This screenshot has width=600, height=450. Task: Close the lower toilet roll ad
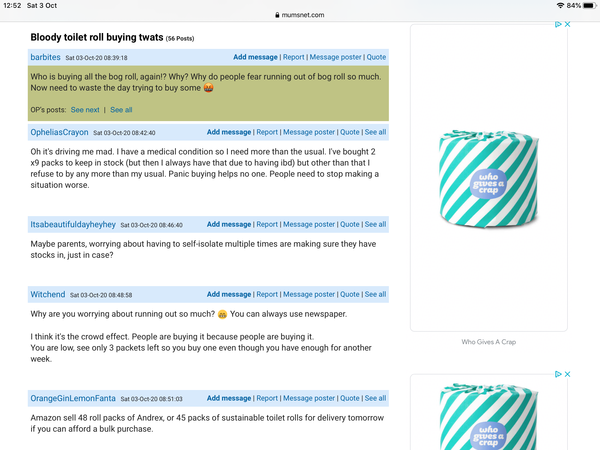[x=567, y=374]
